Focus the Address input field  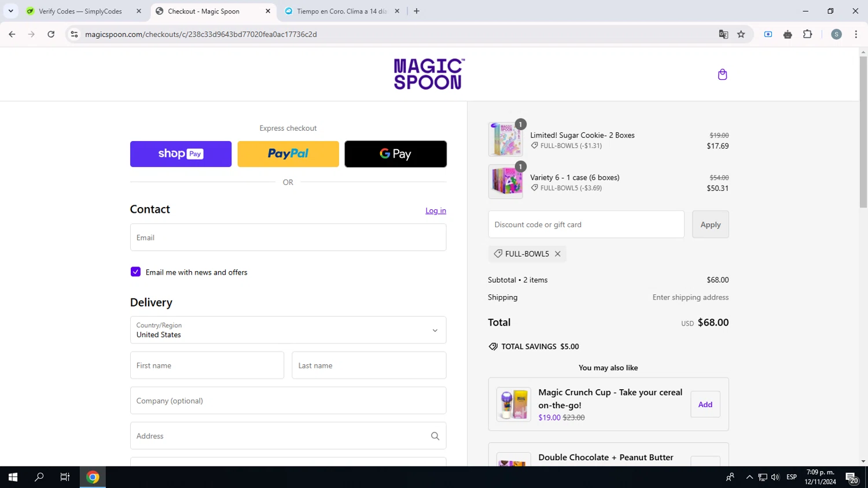pos(288,436)
